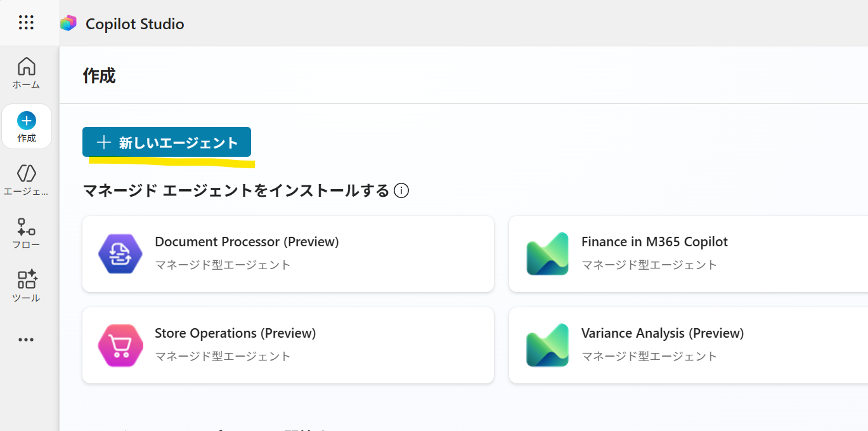868x431 pixels.
Task: Show more sidebar options ellipsis
Action: click(26, 340)
